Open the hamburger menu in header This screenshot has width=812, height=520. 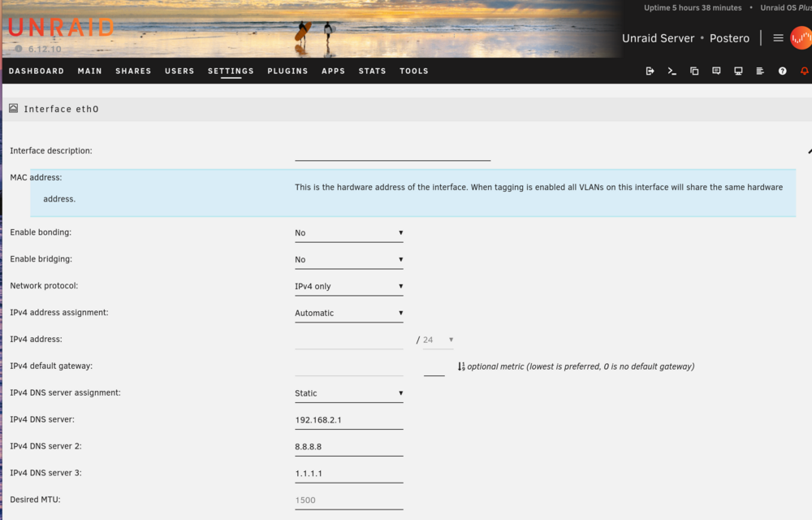pyautogui.click(x=778, y=38)
